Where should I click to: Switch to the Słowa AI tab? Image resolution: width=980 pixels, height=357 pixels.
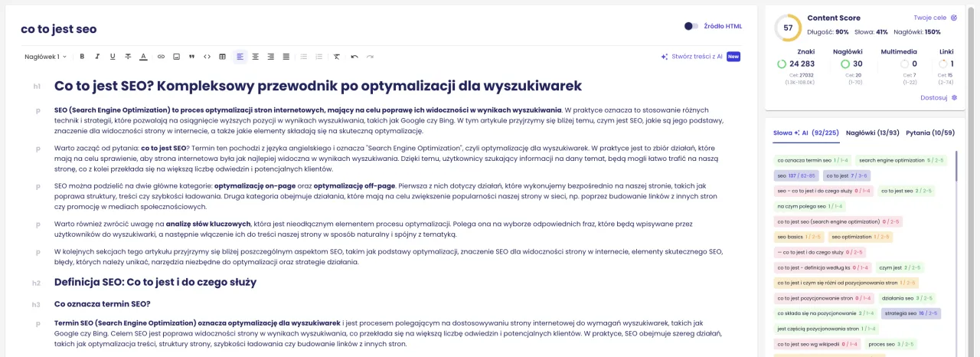(x=805, y=133)
